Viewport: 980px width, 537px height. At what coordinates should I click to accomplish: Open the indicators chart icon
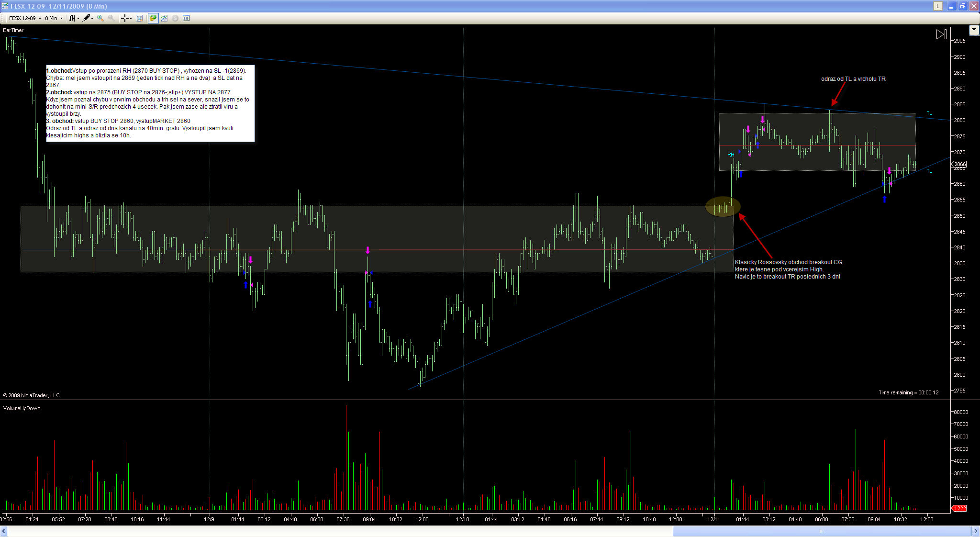164,18
